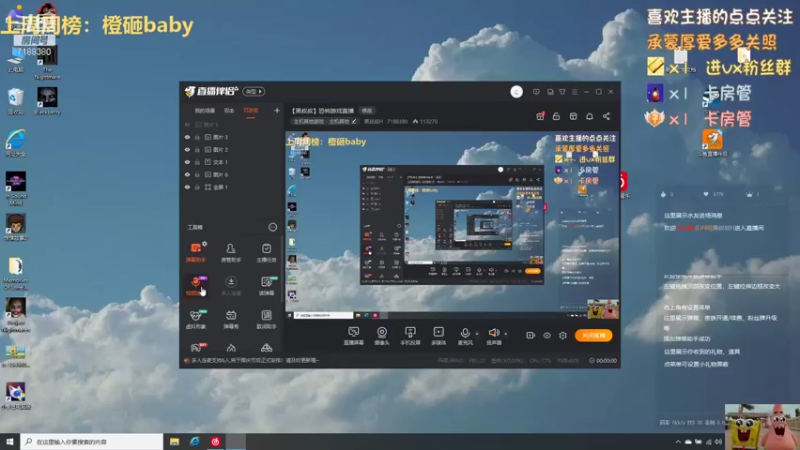Click the share icon
Screen dimensions: 800x450
(606, 116)
